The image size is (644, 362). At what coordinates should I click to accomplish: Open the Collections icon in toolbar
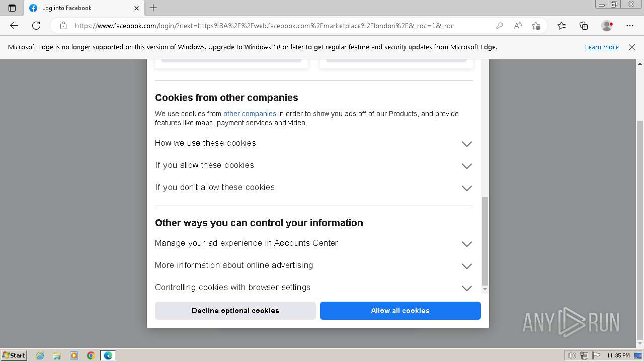coord(584,26)
